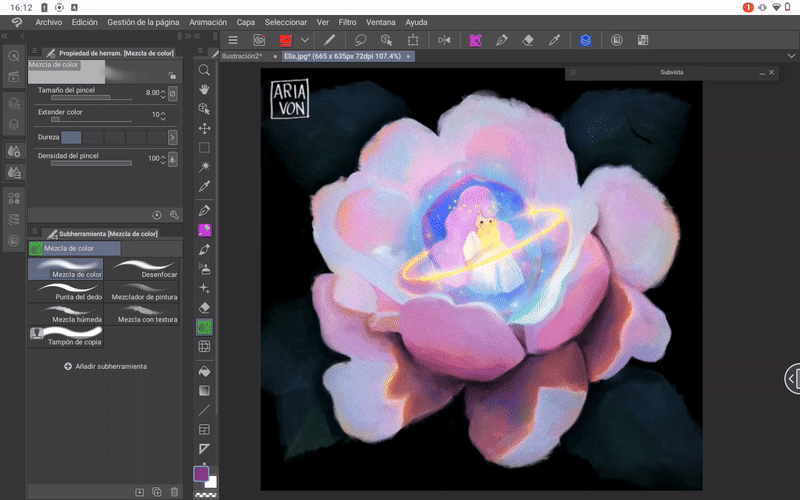Select the Hand move tool
This screenshot has height=500, width=800.
204,89
